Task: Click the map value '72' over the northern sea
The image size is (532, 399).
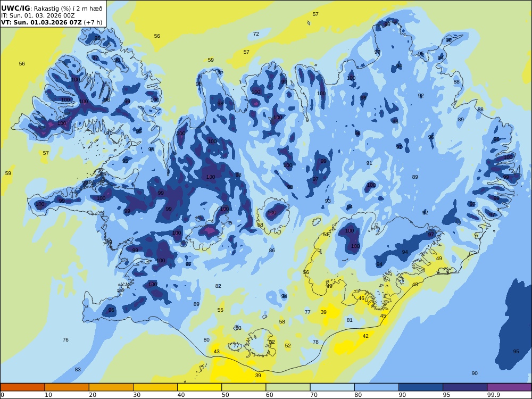Action: click(256, 34)
